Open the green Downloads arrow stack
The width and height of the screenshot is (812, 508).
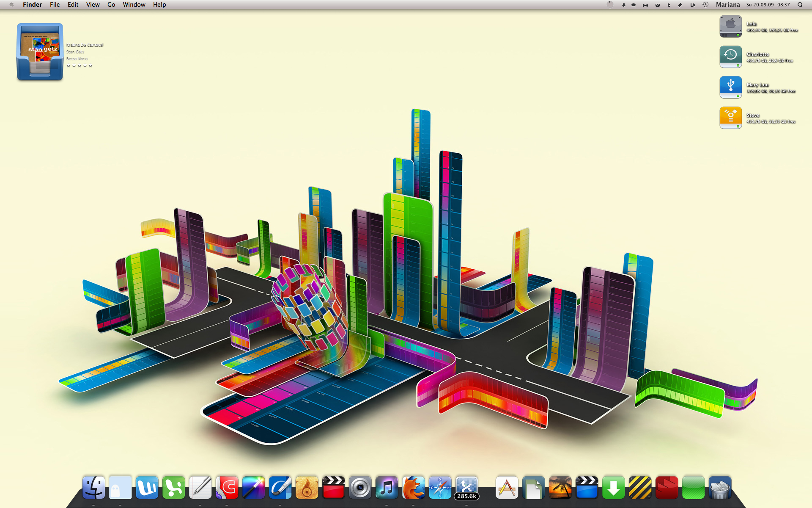click(x=613, y=488)
